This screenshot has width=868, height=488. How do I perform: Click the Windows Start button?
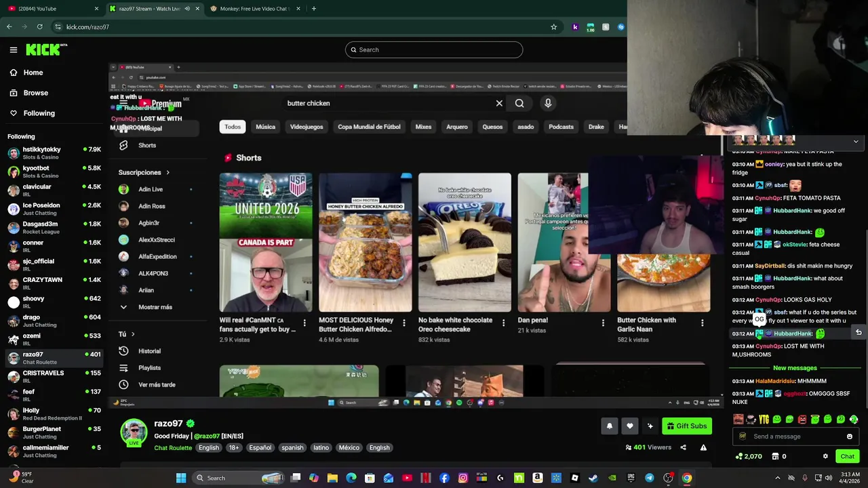[x=181, y=478]
